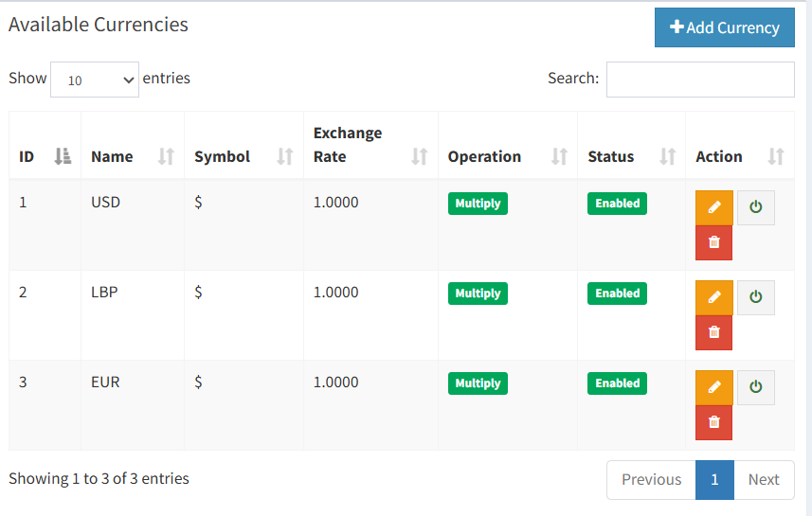
Task: Delete the USD currency row
Action: tap(714, 242)
